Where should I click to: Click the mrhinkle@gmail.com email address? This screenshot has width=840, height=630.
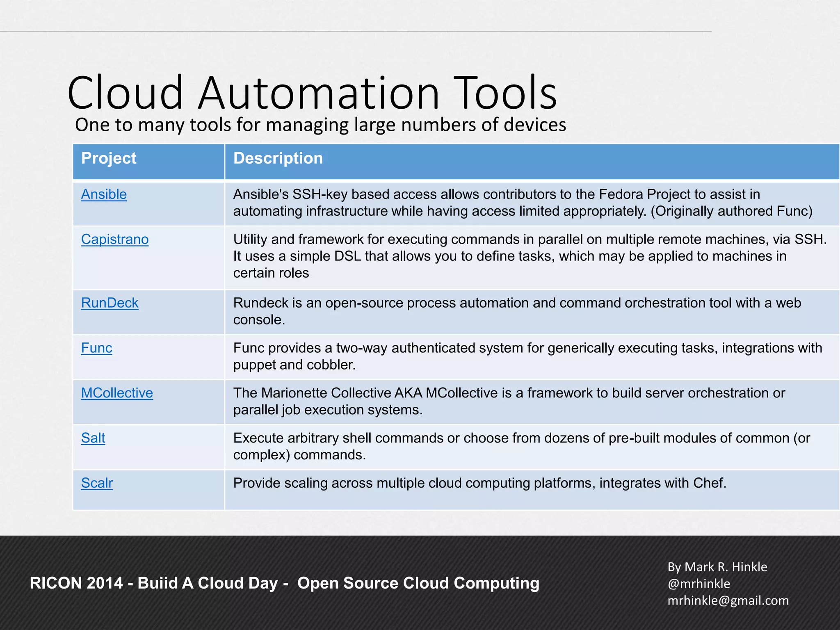click(728, 601)
